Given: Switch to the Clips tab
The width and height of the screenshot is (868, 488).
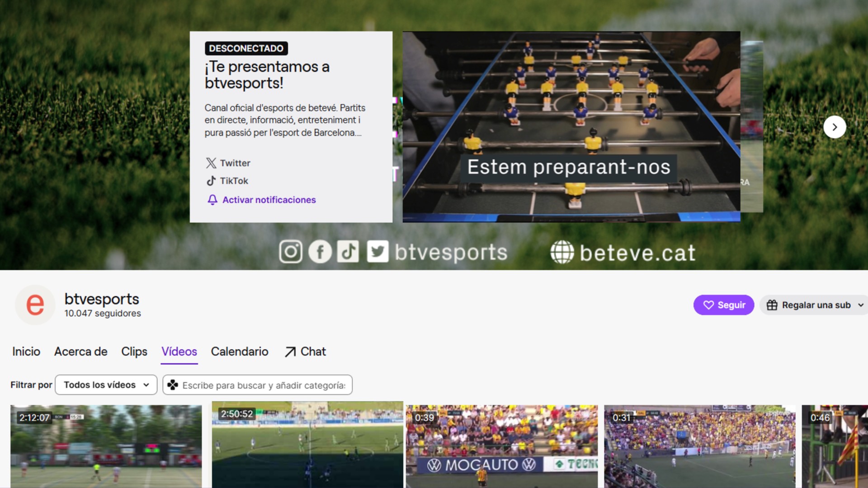Looking at the screenshot, I should [x=134, y=352].
